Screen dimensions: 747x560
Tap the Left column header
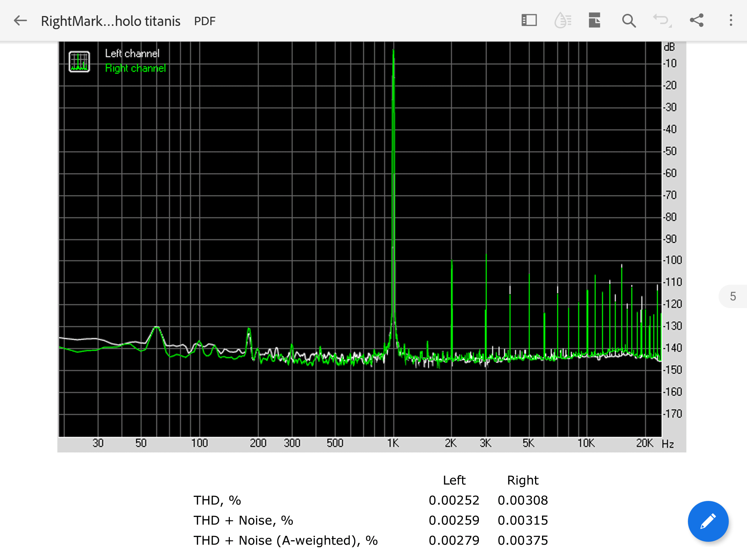pyautogui.click(x=454, y=480)
